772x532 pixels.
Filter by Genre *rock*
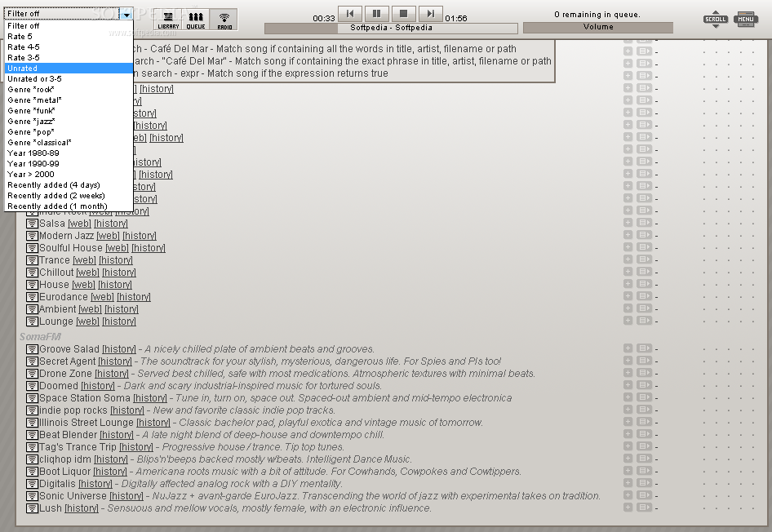pos(69,90)
